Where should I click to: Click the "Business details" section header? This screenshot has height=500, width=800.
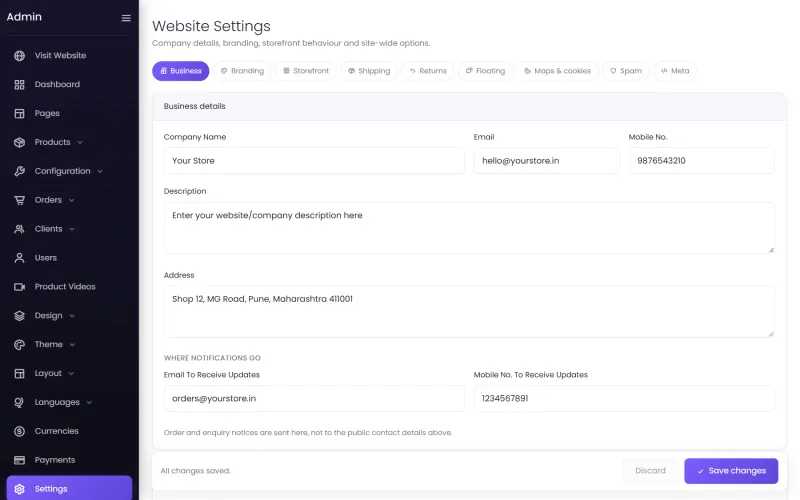(x=194, y=106)
